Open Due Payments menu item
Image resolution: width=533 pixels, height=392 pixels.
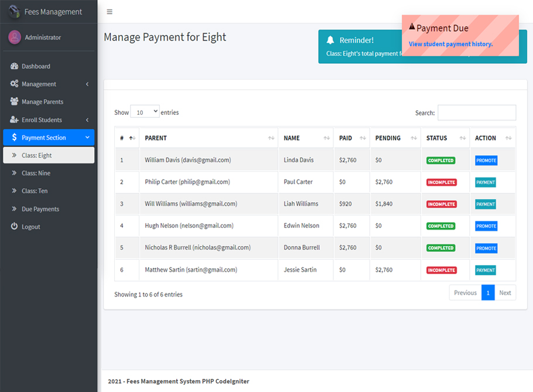click(49, 209)
